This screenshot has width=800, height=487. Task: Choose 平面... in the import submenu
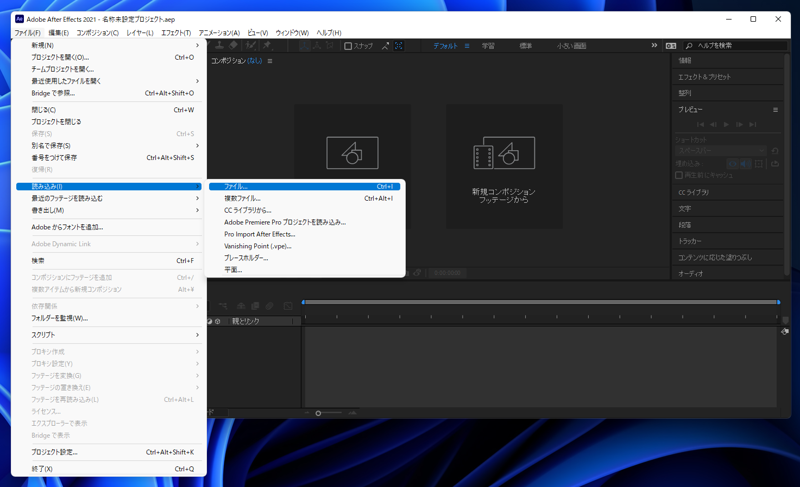click(x=305, y=270)
